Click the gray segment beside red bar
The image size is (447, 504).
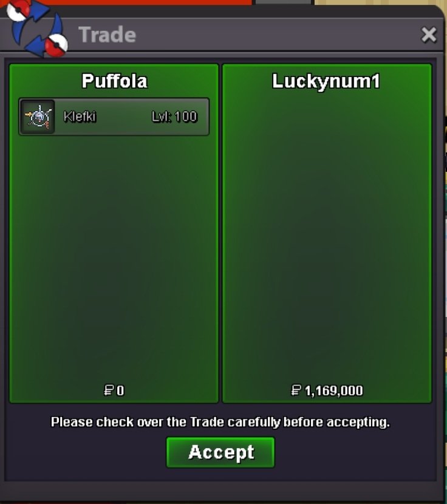click(283, 2)
